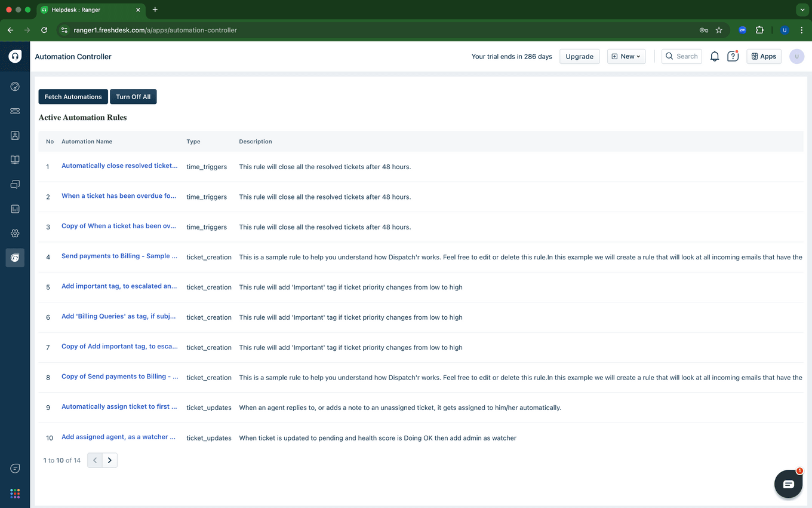Open the user avatar profile menu
812x508 pixels.
click(x=796, y=56)
